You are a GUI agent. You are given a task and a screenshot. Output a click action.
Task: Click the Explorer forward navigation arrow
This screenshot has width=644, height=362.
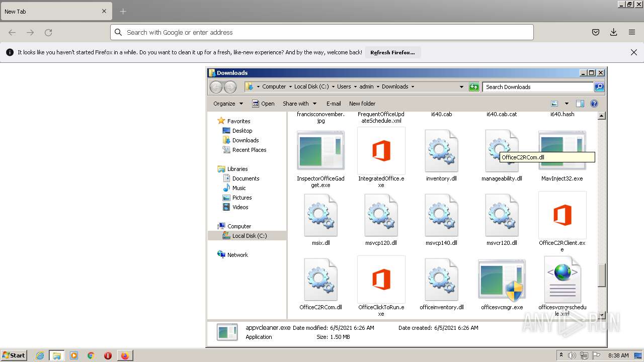pyautogui.click(x=230, y=87)
